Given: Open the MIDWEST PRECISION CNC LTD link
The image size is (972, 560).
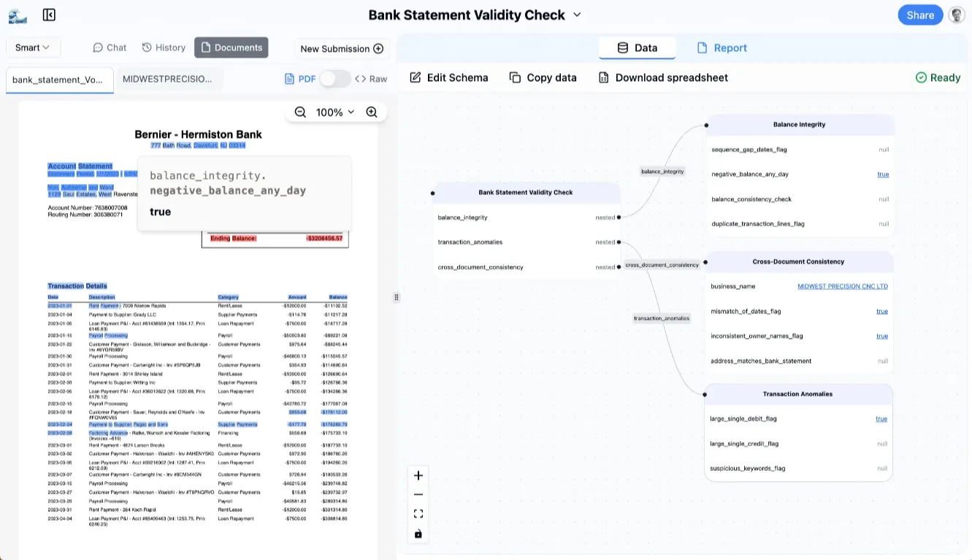Looking at the screenshot, I should point(842,286).
